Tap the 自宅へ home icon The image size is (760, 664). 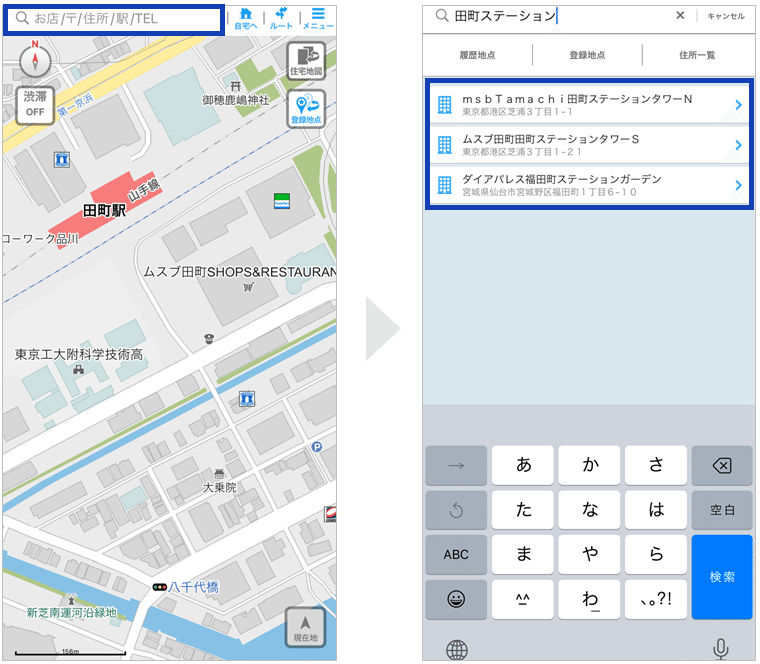coord(246,19)
